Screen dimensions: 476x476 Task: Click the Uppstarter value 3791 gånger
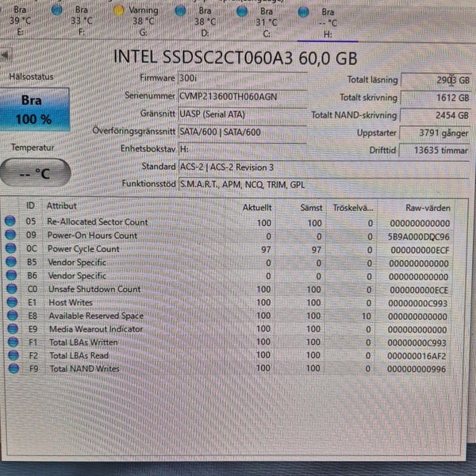pos(435,133)
